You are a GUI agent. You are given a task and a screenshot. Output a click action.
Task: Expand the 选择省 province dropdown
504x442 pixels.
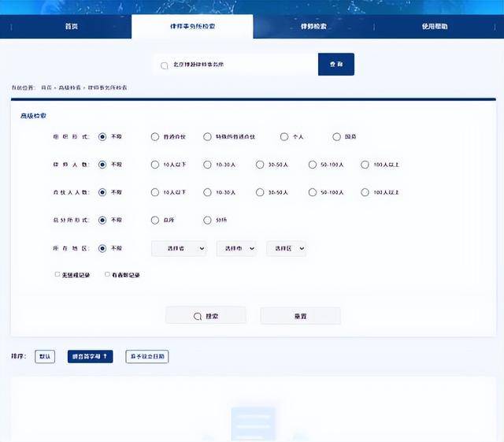(x=178, y=248)
